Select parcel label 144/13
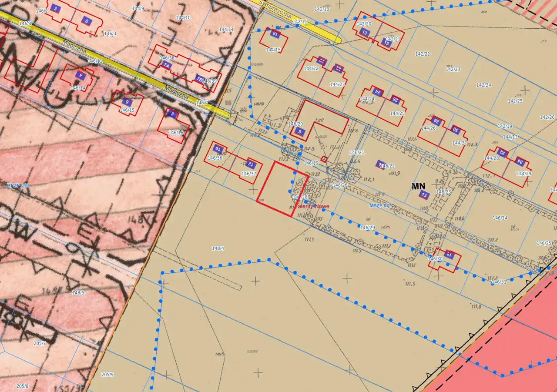The image size is (557, 392). 510,137
